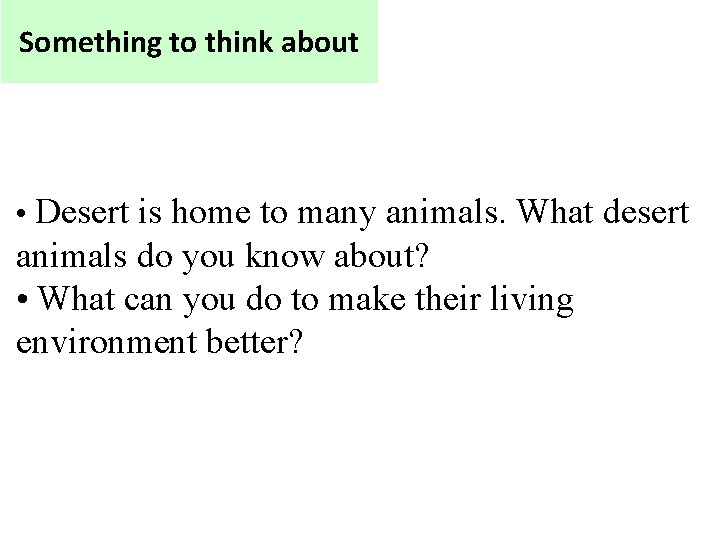Click the word "know" in the second line
Viewport: 720px width, 540px height.
pos(285,255)
